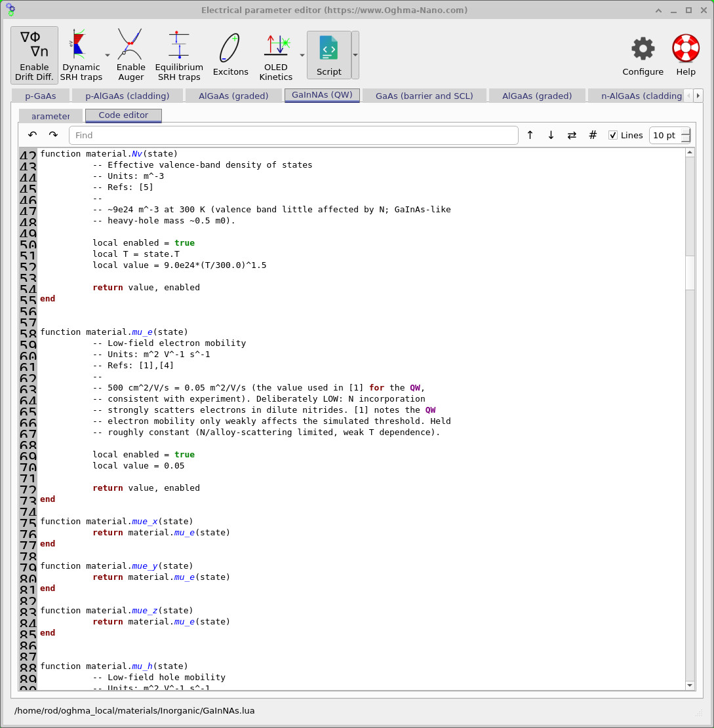Switch to p-AlGaAs (cladding) tab

click(x=127, y=96)
